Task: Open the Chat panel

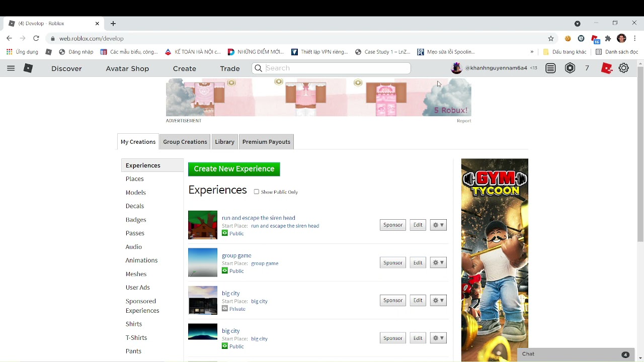Action: click(575, 354)
